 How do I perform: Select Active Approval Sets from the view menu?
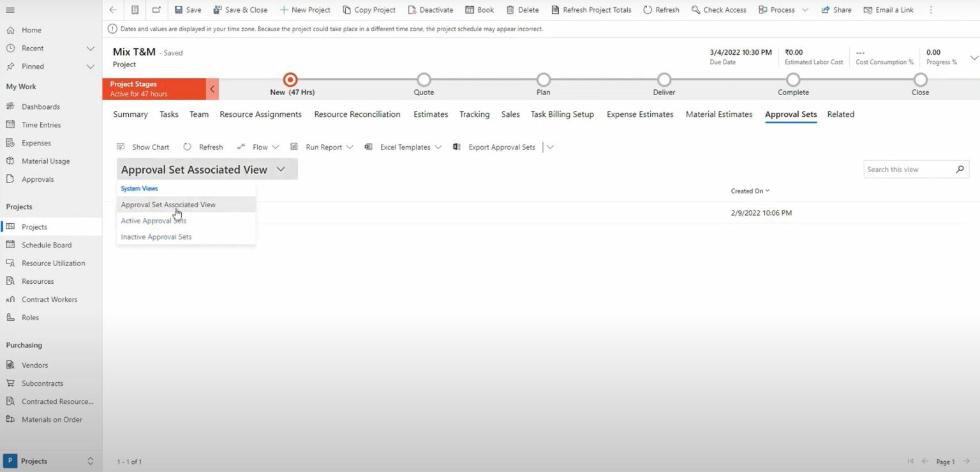coord(153,220)
